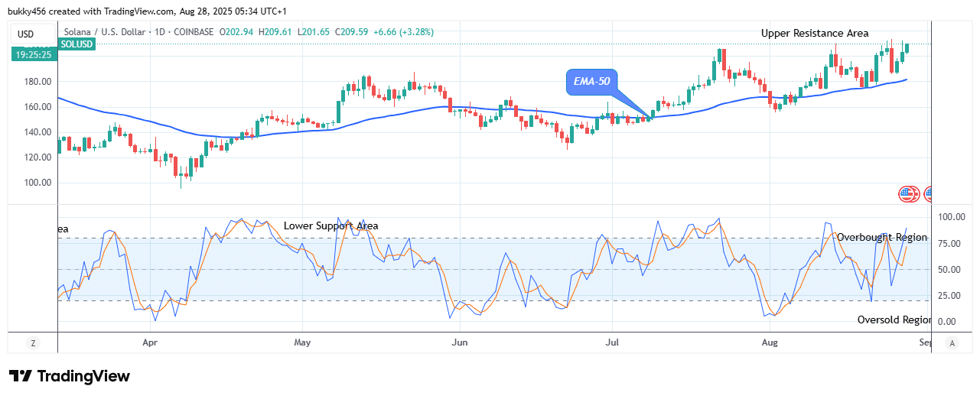The height and width of the screenshot is (399, 980).
Task: Click the Jul label on time axis
Action: [x=611, y=343]
